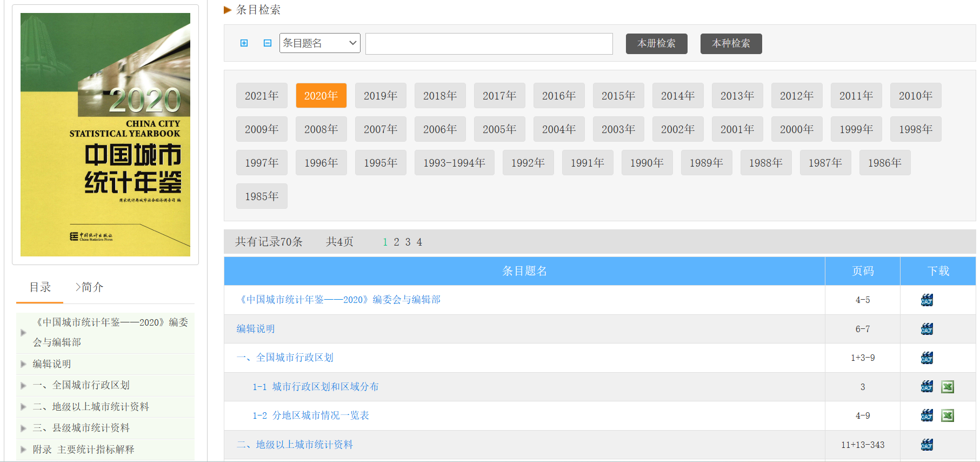The height and width of the screenshot is (462, 980).
Task: Select the 2000年 yearbook
Action: click(797, 129)
